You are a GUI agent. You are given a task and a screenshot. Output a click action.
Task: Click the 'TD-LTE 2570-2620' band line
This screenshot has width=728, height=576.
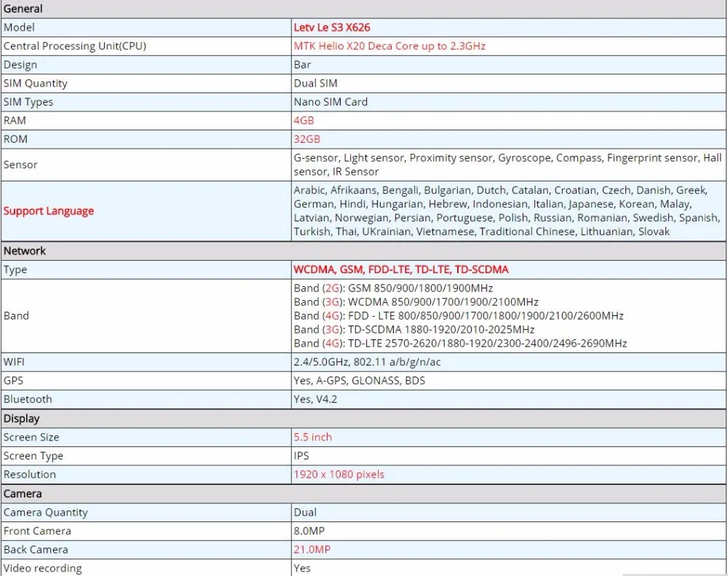[460, 343]
